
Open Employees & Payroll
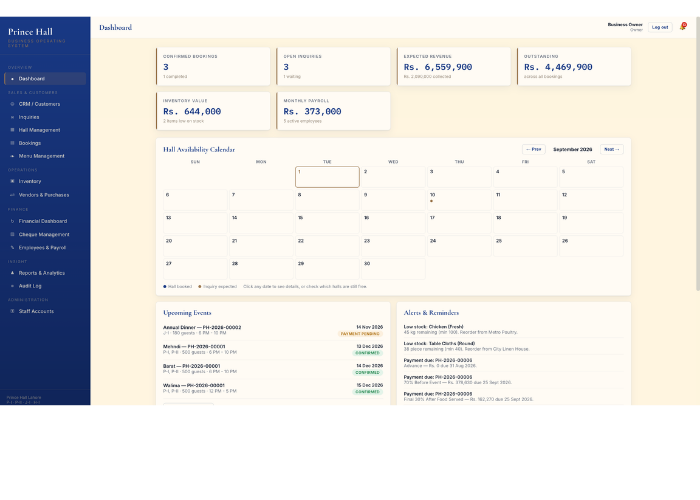pyautogui.click(x=45, y=247)
